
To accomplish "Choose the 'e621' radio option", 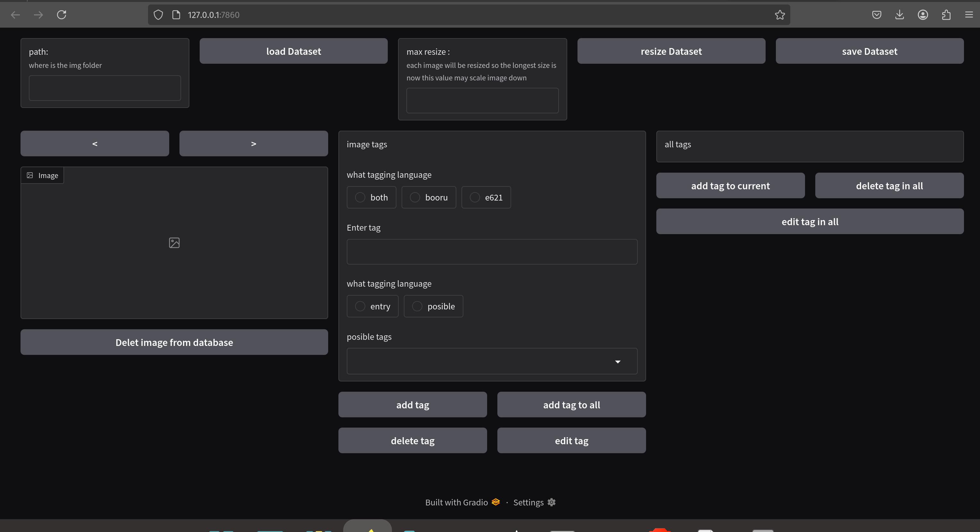I will pos(474,197).
